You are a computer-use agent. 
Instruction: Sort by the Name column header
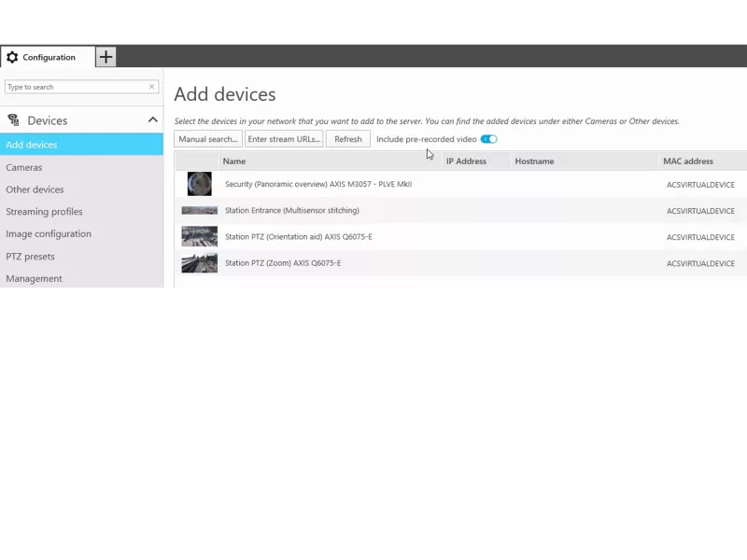[x=234, y=161]
